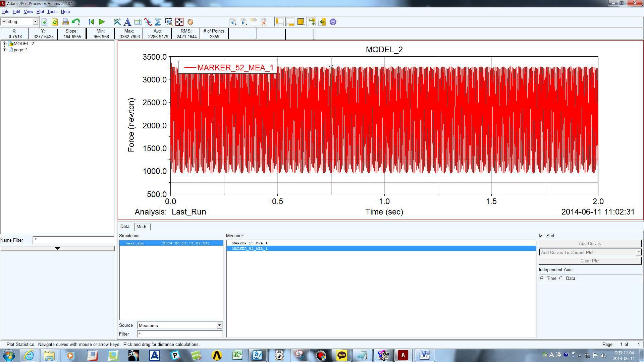Screen dimensions: 644x362
Task: Click the return to Adams View arrow icon
Action: 322,22
